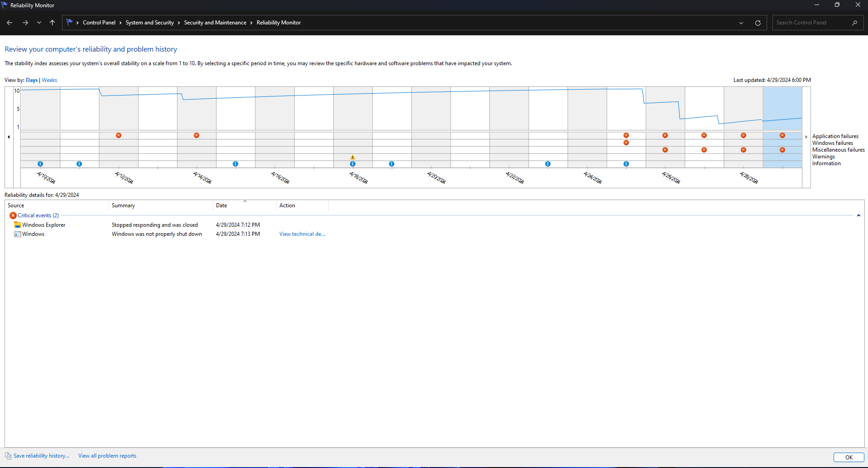Select information marker for 4/25/2024

click(x=626, y=164)
